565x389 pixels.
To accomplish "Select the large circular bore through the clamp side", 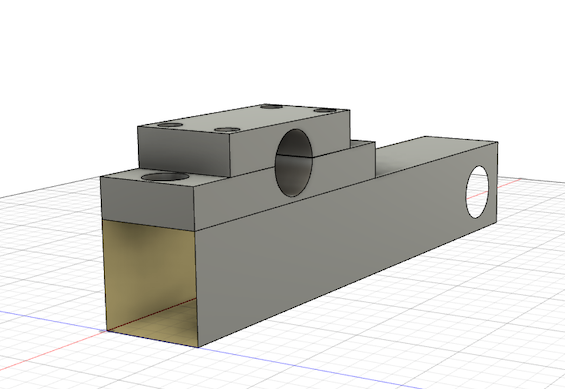I will 294,163.
